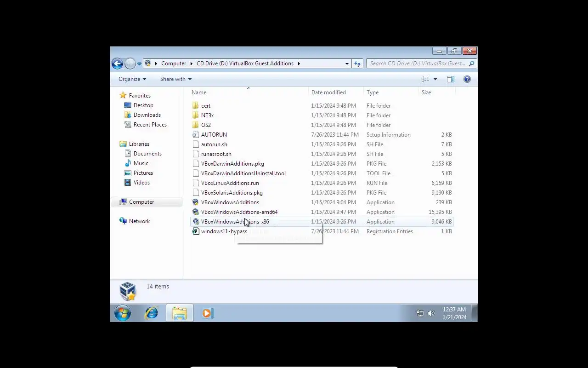Click the 14 items details pane drive icon
The height and width of the screenshot is (368, 588).
pyautogui.click(x=128, y=291)
